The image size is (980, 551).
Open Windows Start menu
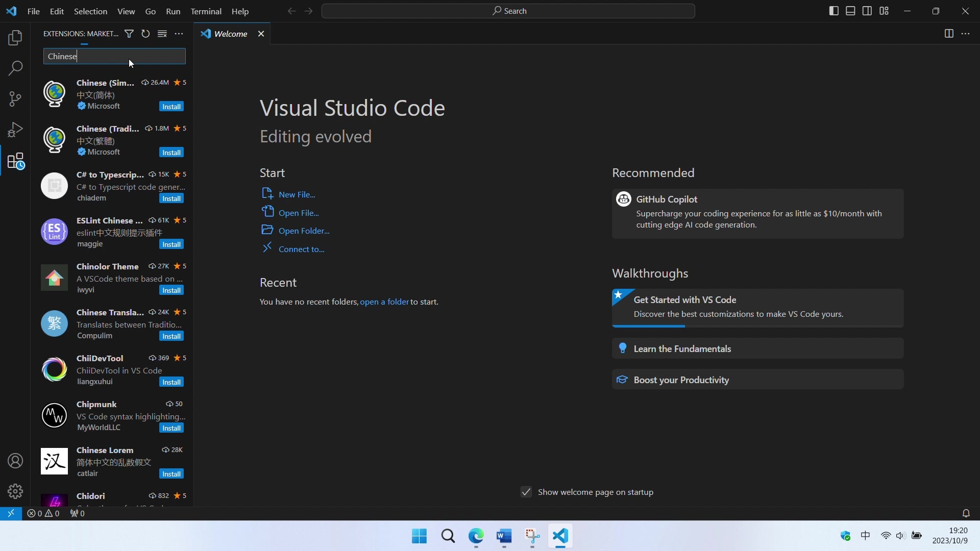419,536
